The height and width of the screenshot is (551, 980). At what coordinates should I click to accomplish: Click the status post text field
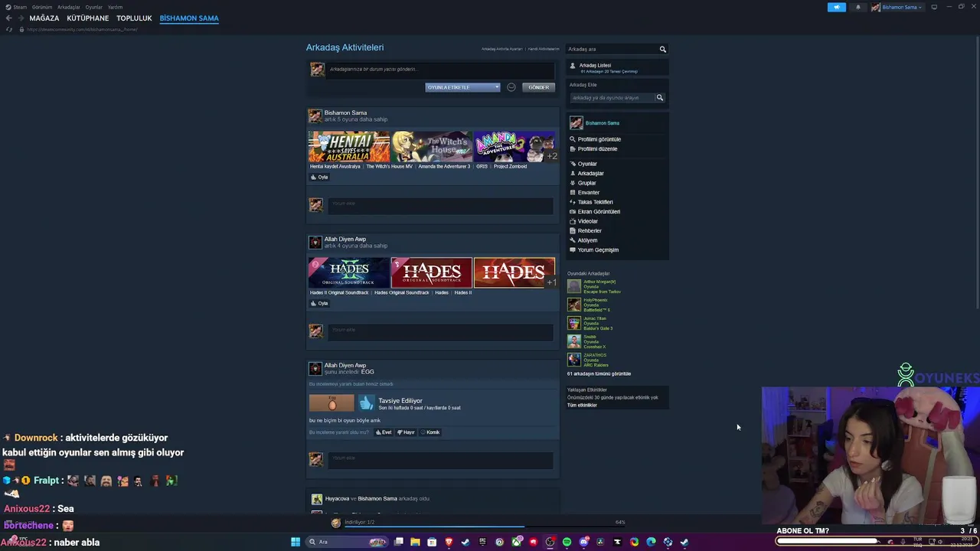coord(441,70)
